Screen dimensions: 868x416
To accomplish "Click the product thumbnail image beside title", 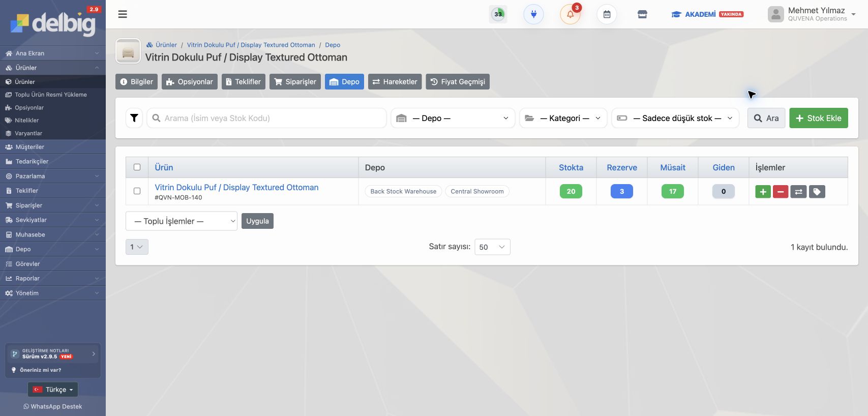I will (x=128, y=51).
